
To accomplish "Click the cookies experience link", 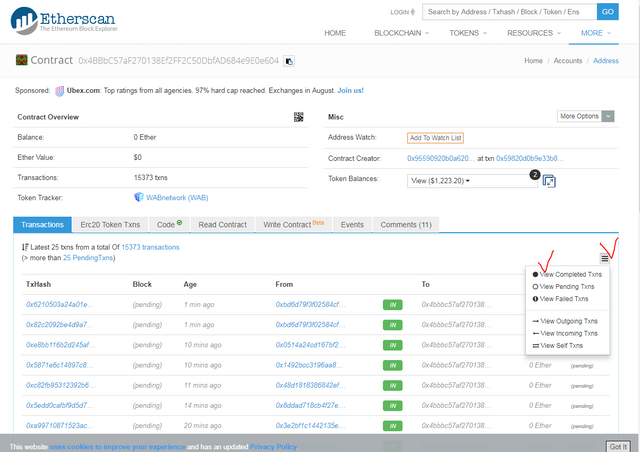I will click(x=118, y=447).
